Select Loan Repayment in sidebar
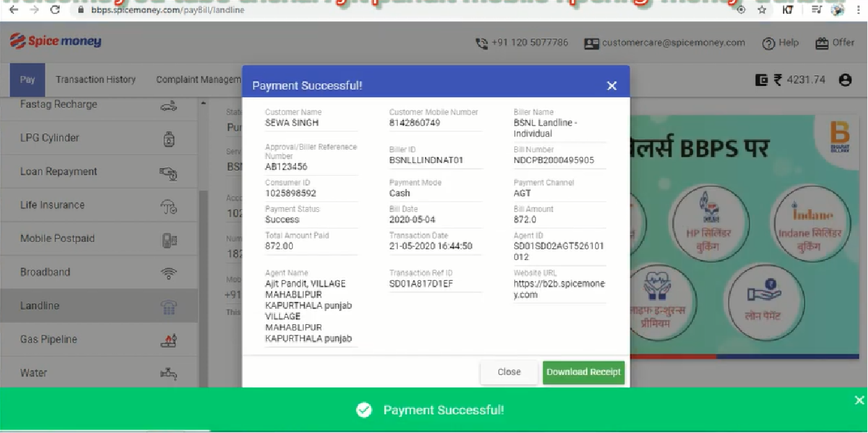Viewport: 868px width, 433px height. click(99, 172)
